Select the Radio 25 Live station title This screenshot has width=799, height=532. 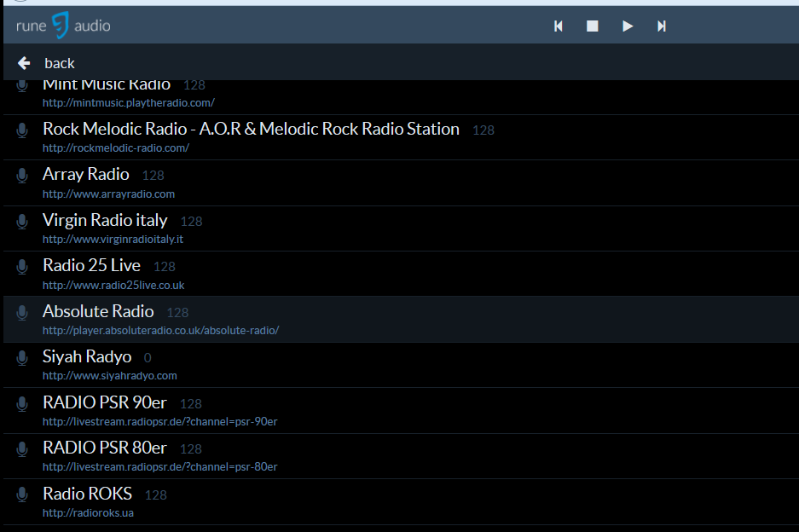point(92,265)
